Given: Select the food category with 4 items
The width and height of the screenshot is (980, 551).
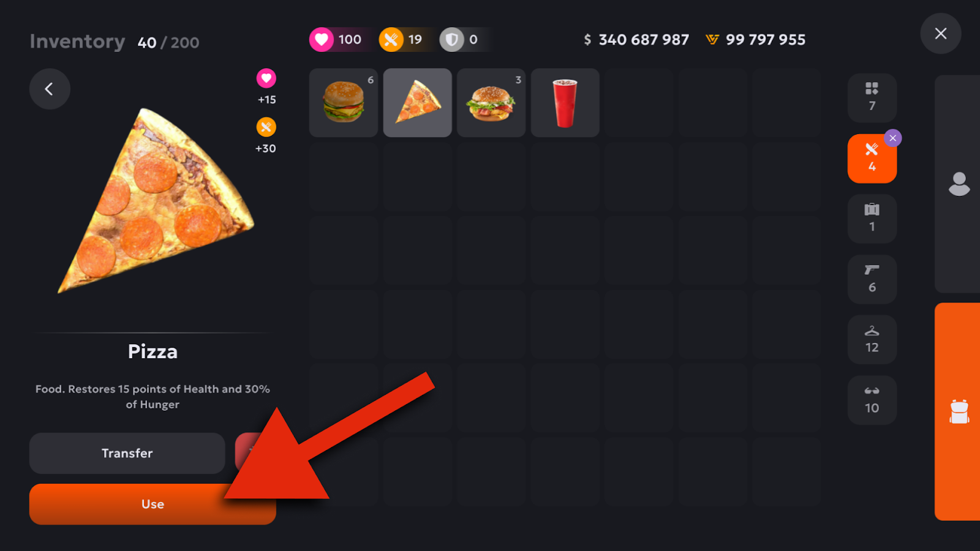Looking at the screenshot, I should [x=872, y=159].
